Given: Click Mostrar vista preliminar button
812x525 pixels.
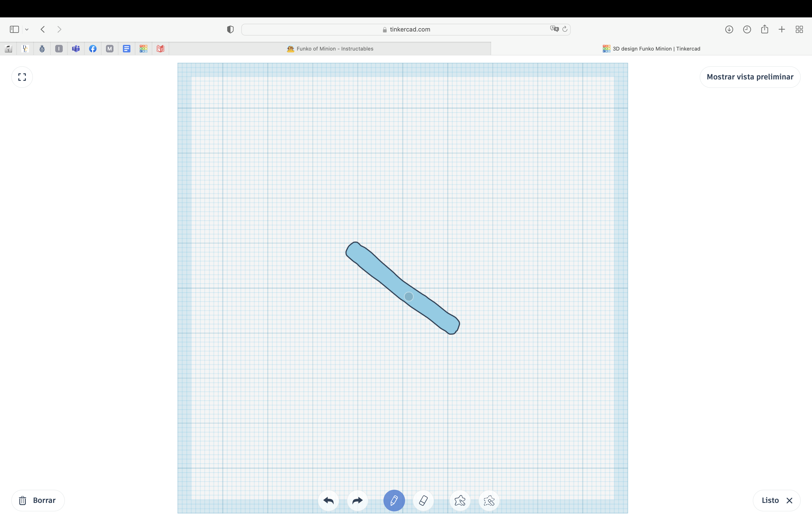Looking at the screenshot, I should pyautogui.click(x=750, y=76).
